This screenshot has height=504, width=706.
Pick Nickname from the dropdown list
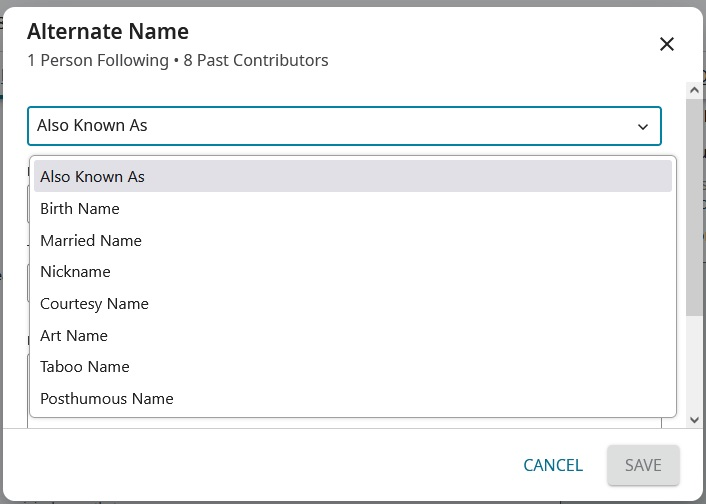75,272
